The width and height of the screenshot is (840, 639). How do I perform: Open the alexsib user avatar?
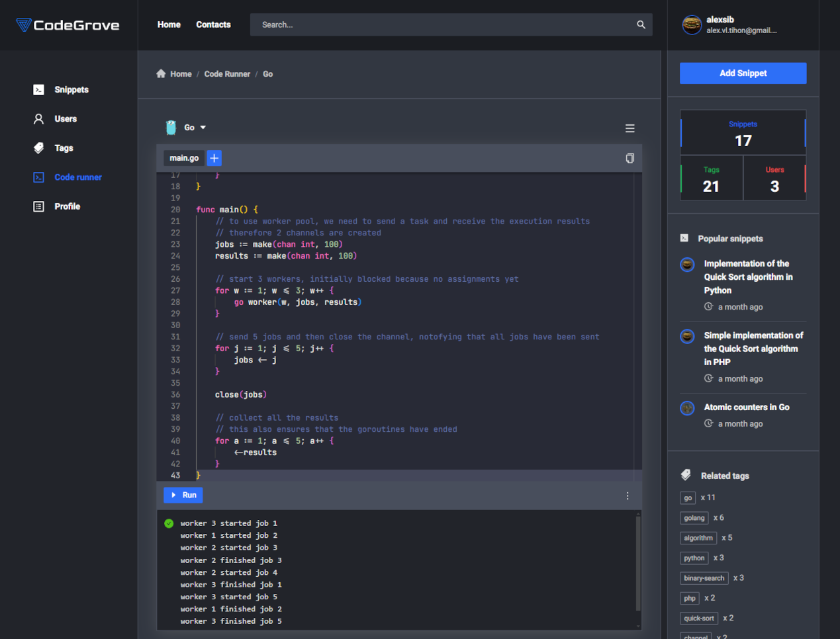[692, 25]
